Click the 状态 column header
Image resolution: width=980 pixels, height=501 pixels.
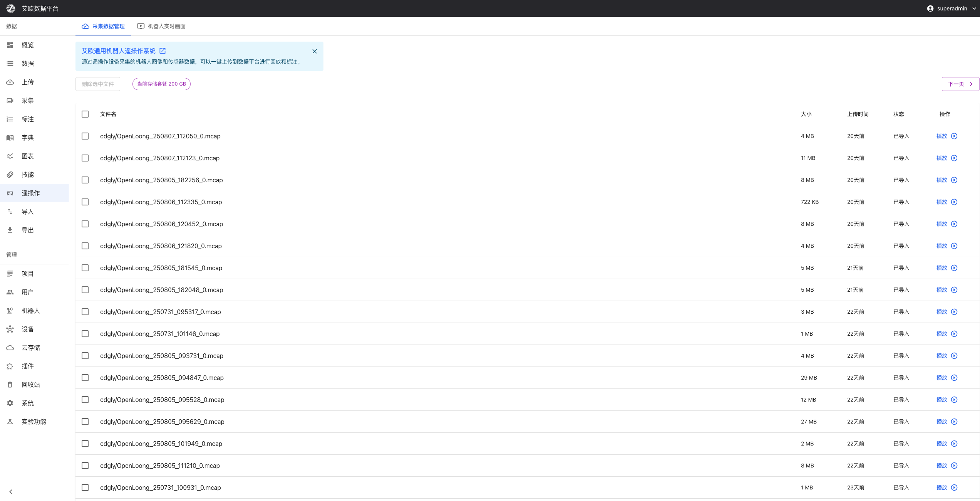[899, 114]
